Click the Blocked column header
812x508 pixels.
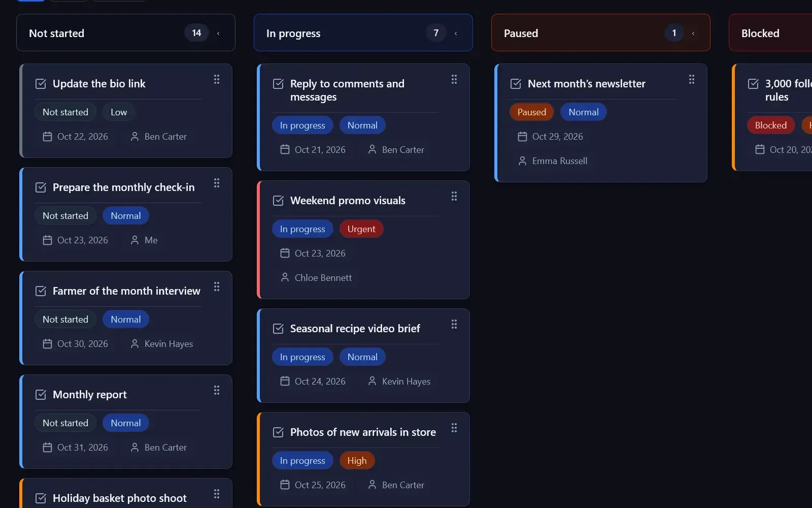(x=770, y=33)
